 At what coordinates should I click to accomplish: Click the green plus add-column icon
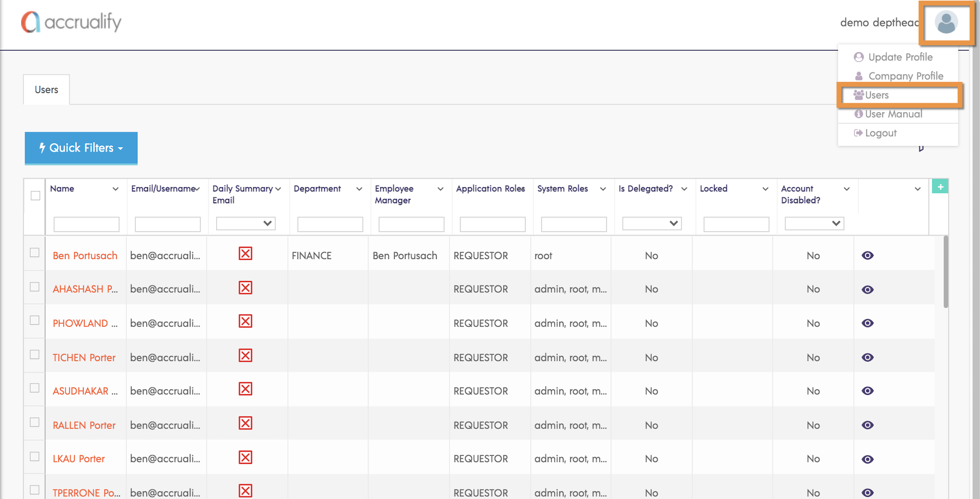tap(940, 187)
